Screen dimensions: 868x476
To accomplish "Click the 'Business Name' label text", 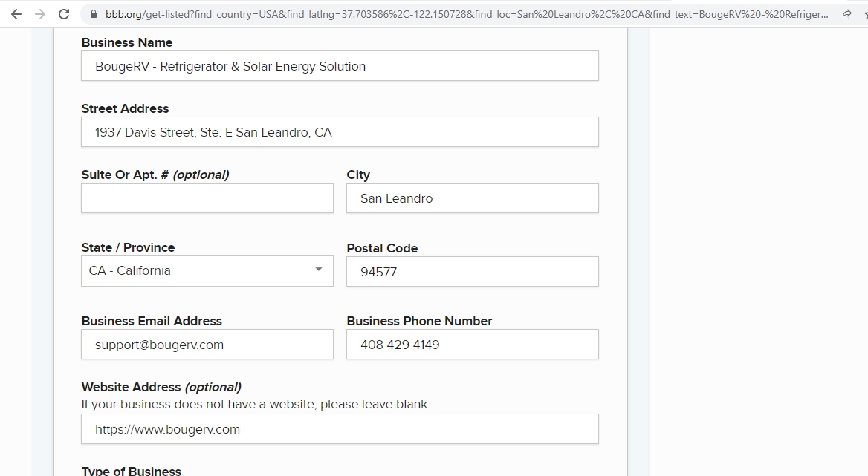I will coord(126,42).
